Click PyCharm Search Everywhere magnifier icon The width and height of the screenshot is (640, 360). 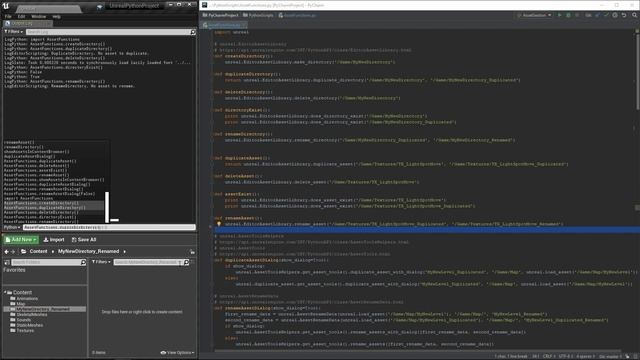click(634, 15)
